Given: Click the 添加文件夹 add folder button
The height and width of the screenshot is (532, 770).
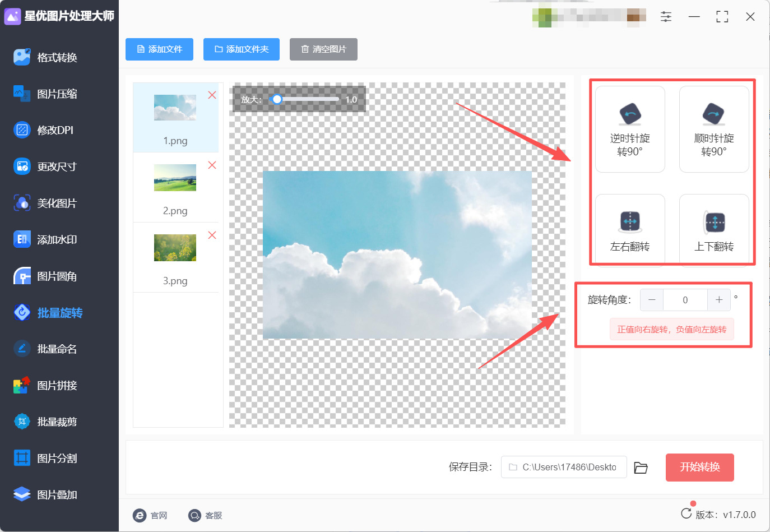Looking at the screenshot, I should pyautogui.click(x=242, y=49).
